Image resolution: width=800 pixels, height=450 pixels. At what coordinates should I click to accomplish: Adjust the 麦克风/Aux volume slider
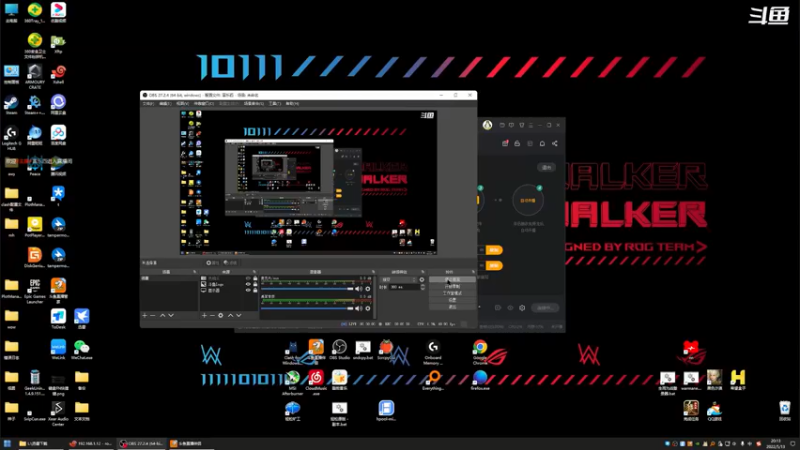pos(307,289)
